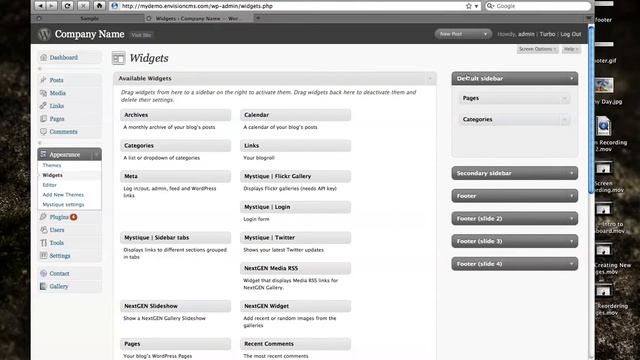Switch to the Sample browser tab

pyautogui.click(x=89, y=18)
